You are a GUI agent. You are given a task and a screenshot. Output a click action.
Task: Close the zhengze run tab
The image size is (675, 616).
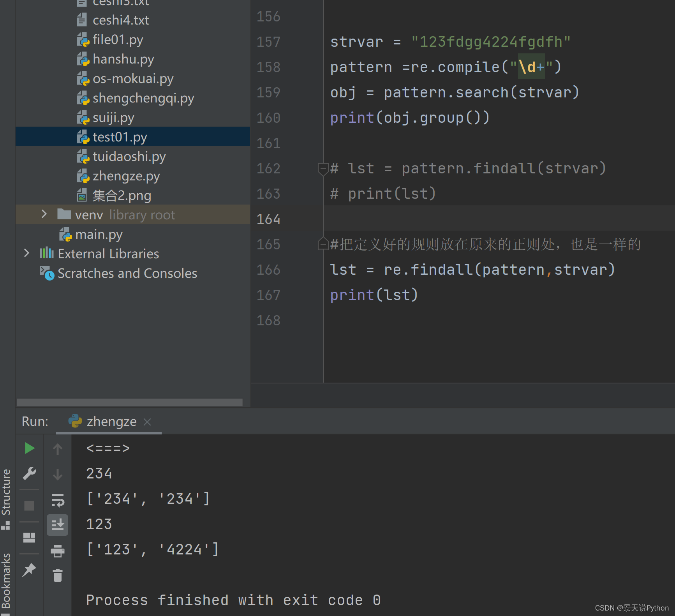147,422
